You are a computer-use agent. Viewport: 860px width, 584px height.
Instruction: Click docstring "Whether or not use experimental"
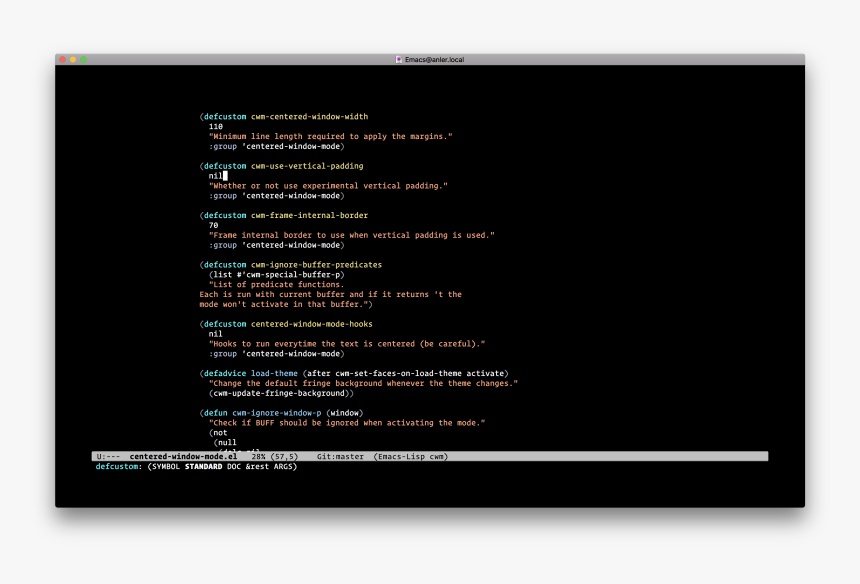(x=328, y=186)
